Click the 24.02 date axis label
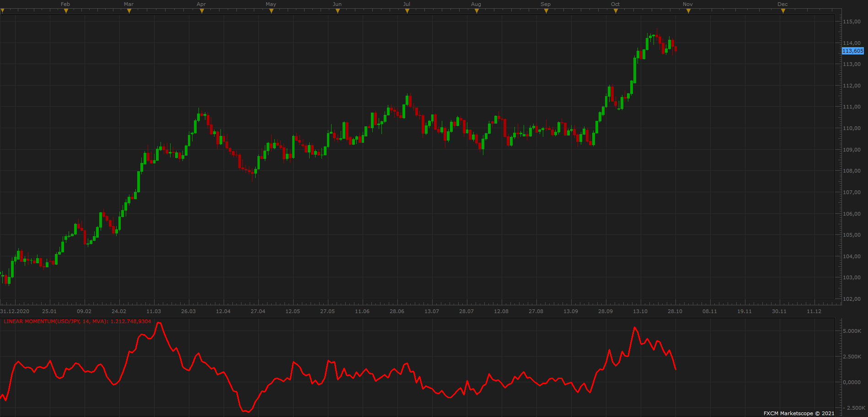This screenshot has height=417, width=868. coord(119,311)
